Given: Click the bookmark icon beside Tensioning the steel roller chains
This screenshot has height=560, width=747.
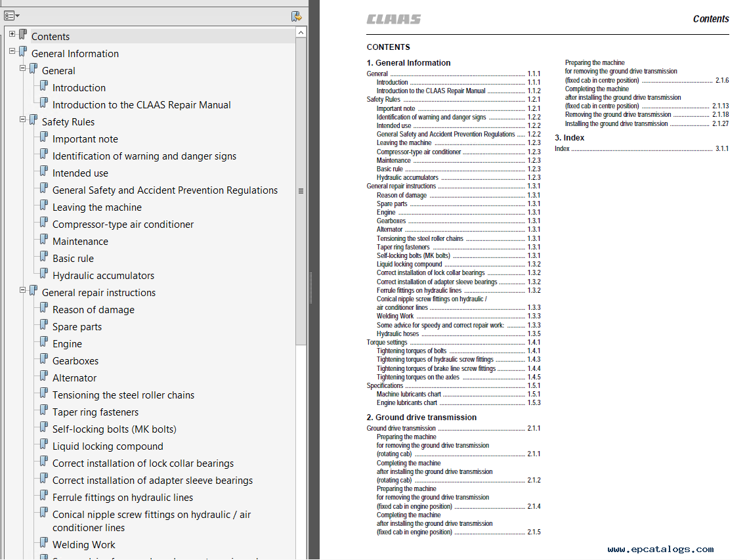Looking at the screenshot, I should click(44, 394).
